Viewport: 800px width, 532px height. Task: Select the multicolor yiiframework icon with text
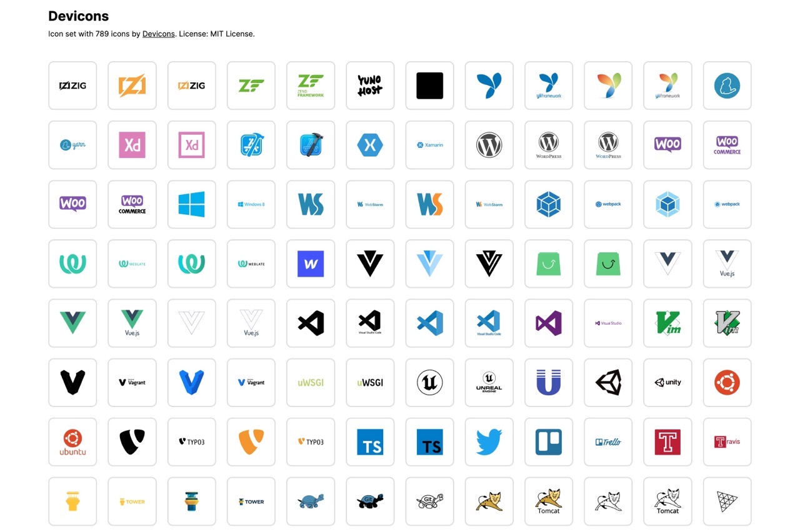[x=668, y=86]
